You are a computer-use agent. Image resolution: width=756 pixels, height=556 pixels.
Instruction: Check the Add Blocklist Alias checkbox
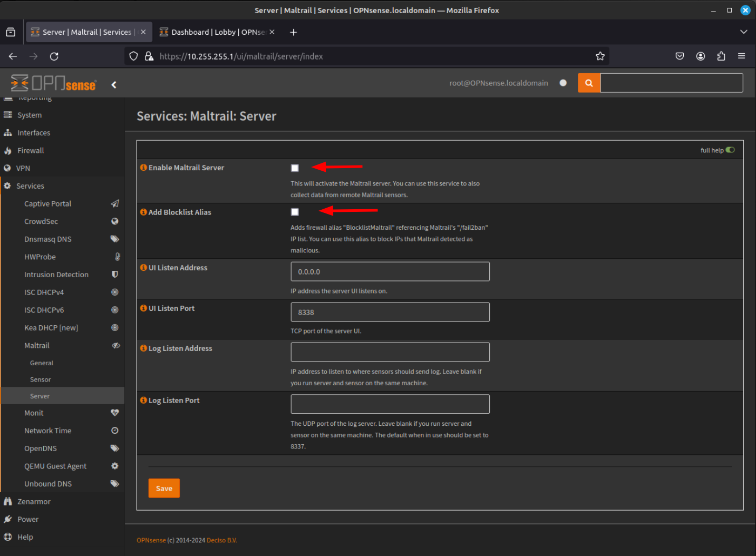pyautogui.click(x=295, y=212)
